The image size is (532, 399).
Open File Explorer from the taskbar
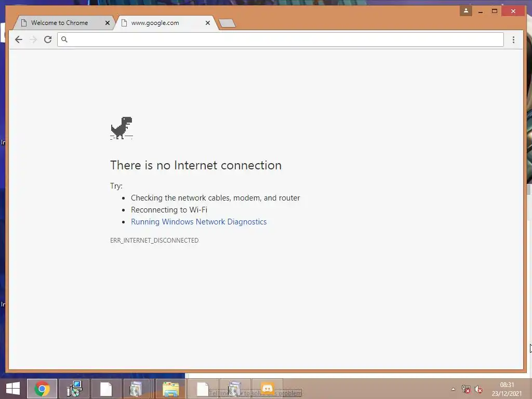click(x=170, y=389)
